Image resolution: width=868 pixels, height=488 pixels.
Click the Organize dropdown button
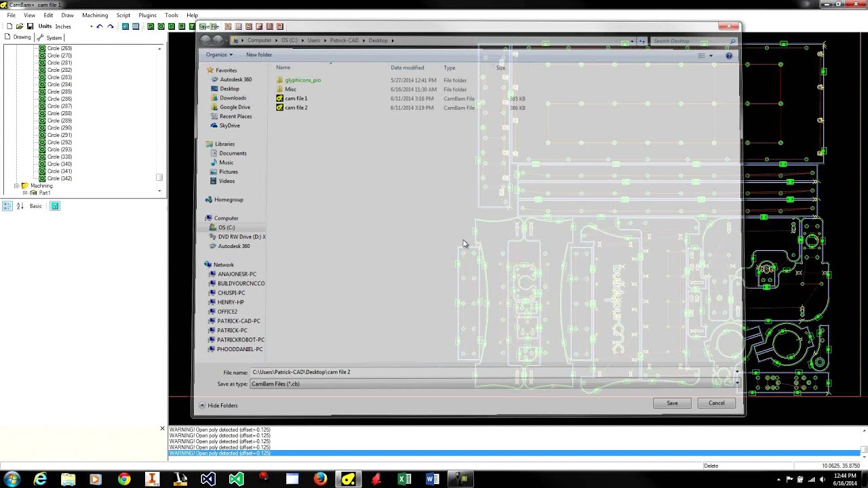pyautogui.click(x=219, y=55)
